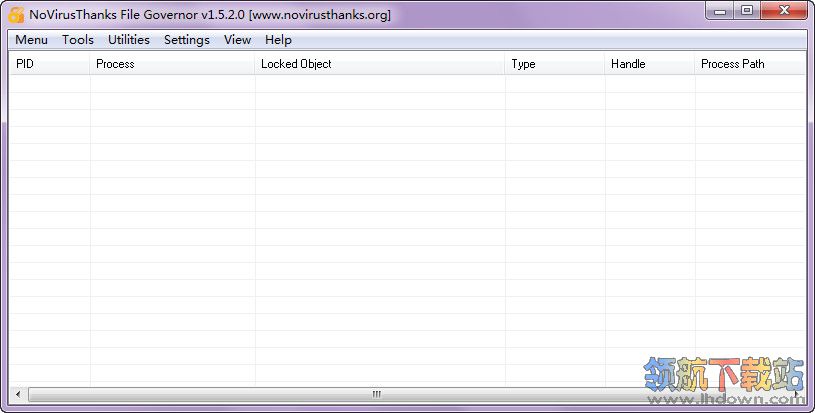The width and height of the screenshot is (815, 413).
Task: Sort by the Handle column header
Action: pyautogui.click(x=650, y=64)
